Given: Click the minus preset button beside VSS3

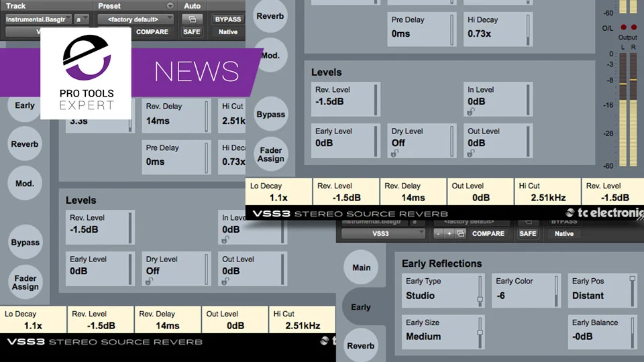Looking at the screenshot, I should pos(438,233).
